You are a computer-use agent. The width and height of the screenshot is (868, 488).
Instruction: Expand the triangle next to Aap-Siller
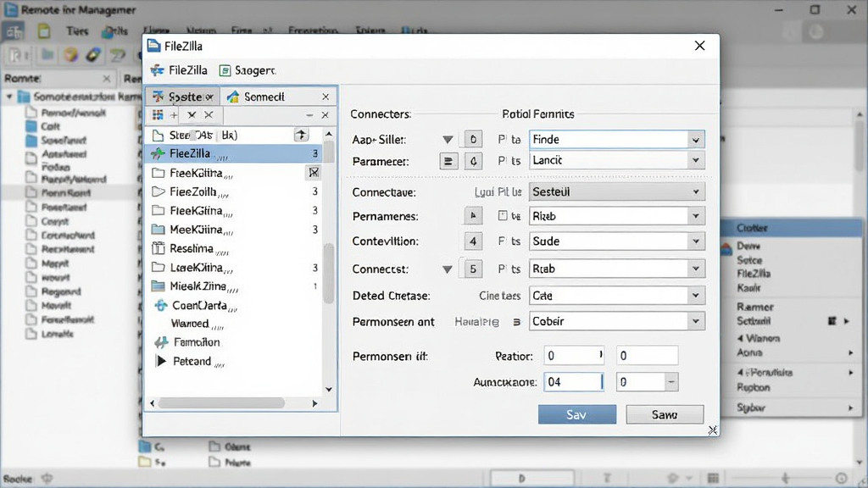[448, 140]
